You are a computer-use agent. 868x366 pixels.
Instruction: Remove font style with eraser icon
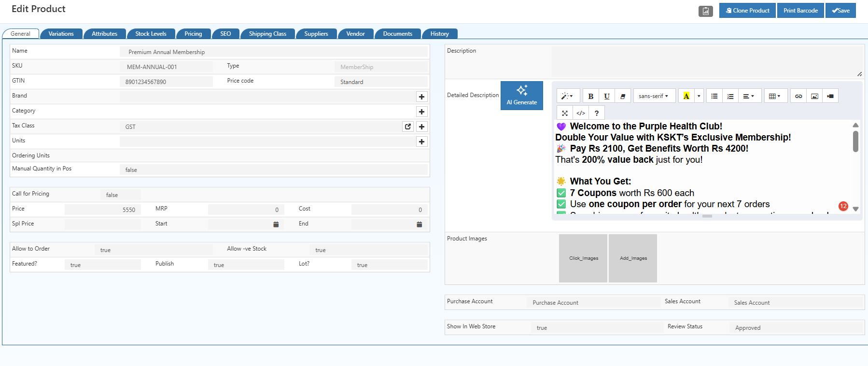623,96
